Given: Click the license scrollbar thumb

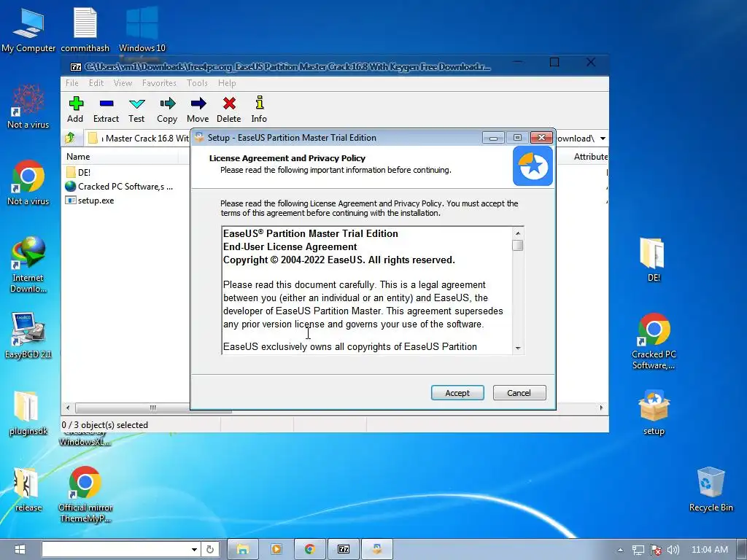Looking at the screenshot, I should click(518, 245).
